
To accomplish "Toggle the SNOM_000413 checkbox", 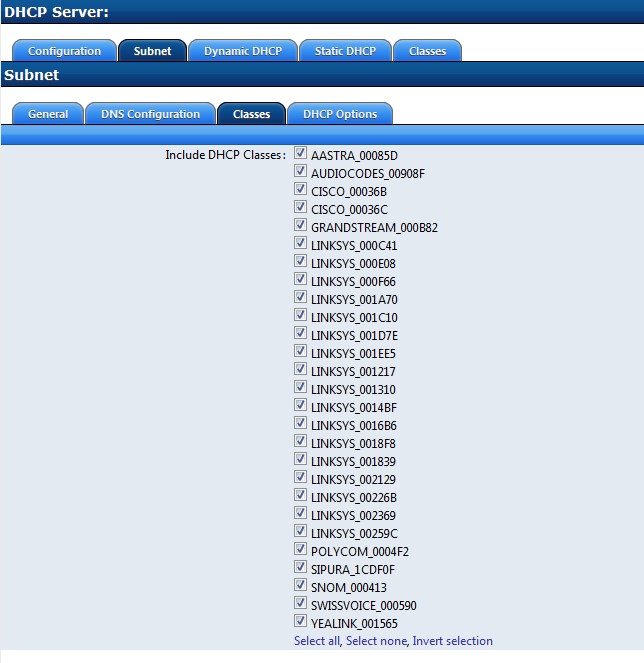I will coord(300,585).
